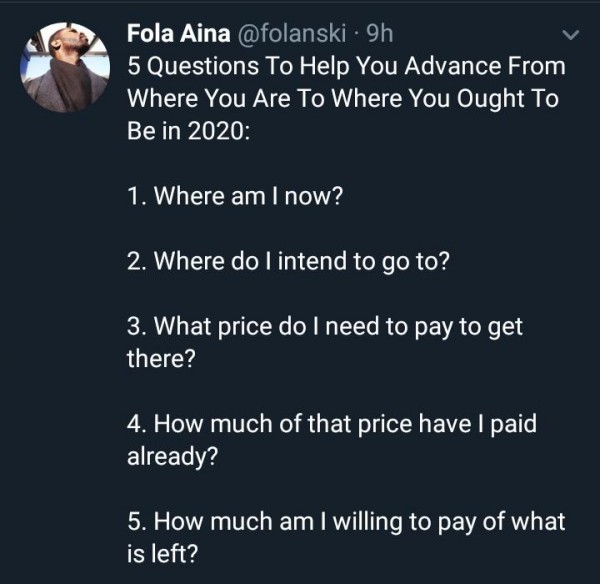Click the '5 Questions To Help You Advance' line

(x=346, y=66)
